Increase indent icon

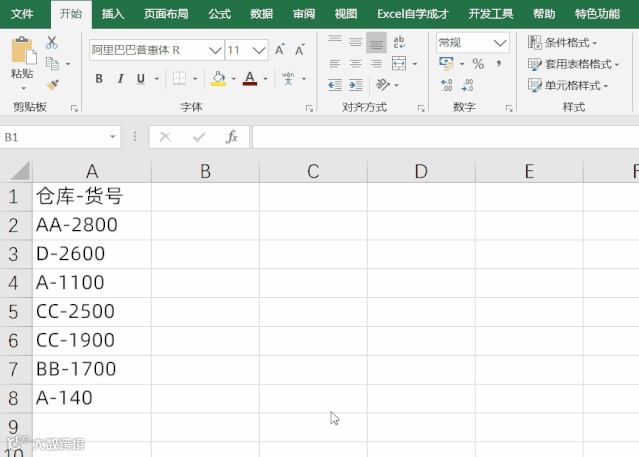pos(356,85)
